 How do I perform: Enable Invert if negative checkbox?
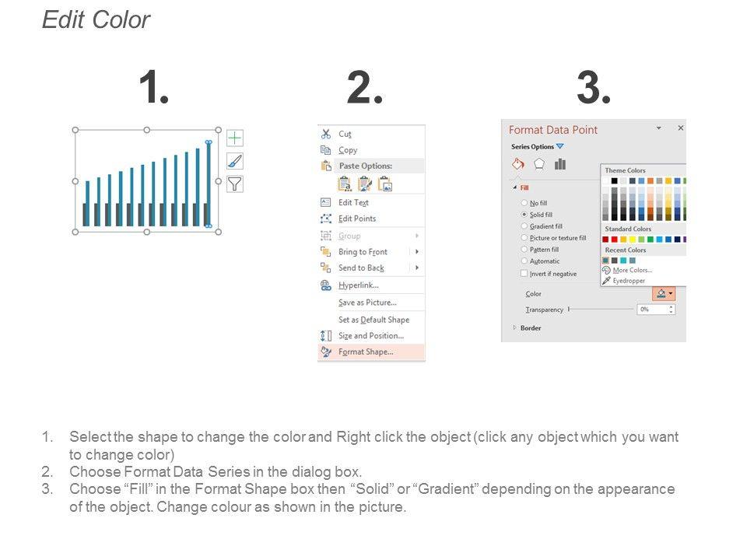click(x=524, y=274)
